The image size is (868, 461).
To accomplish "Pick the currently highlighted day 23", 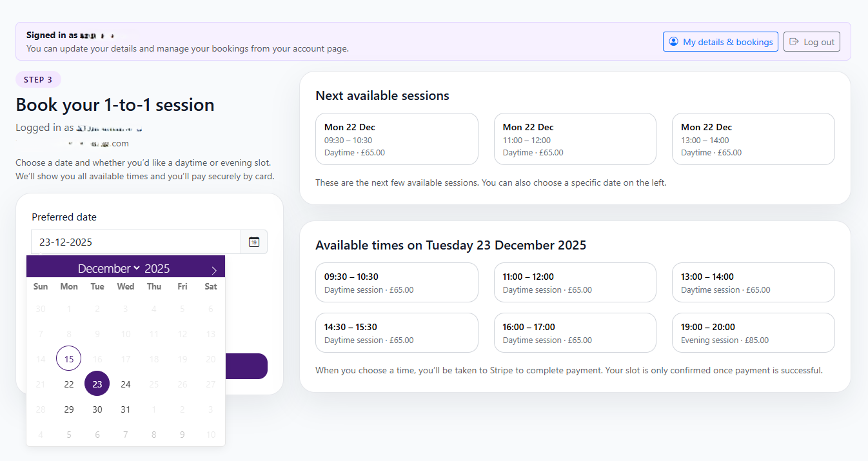I will click(x=97, y=384).
